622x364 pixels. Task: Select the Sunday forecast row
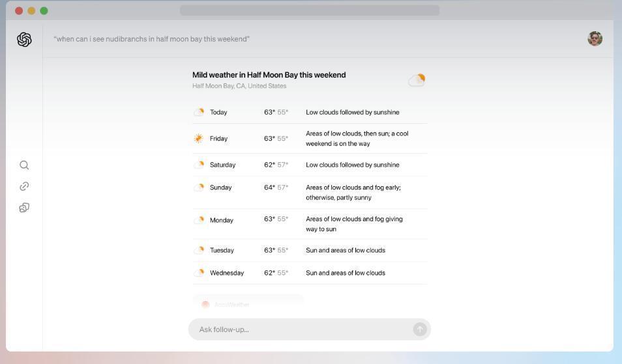pyautogui.click(x=310, y=192)
